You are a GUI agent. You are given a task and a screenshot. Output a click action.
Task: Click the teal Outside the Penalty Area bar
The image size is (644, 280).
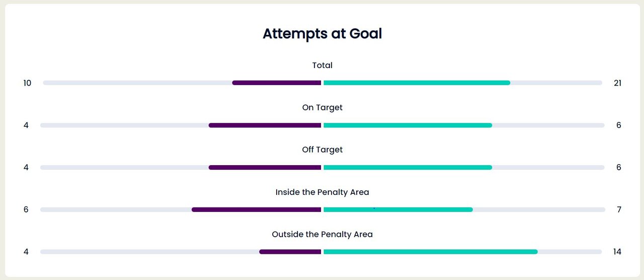click(x=430, y=252)
